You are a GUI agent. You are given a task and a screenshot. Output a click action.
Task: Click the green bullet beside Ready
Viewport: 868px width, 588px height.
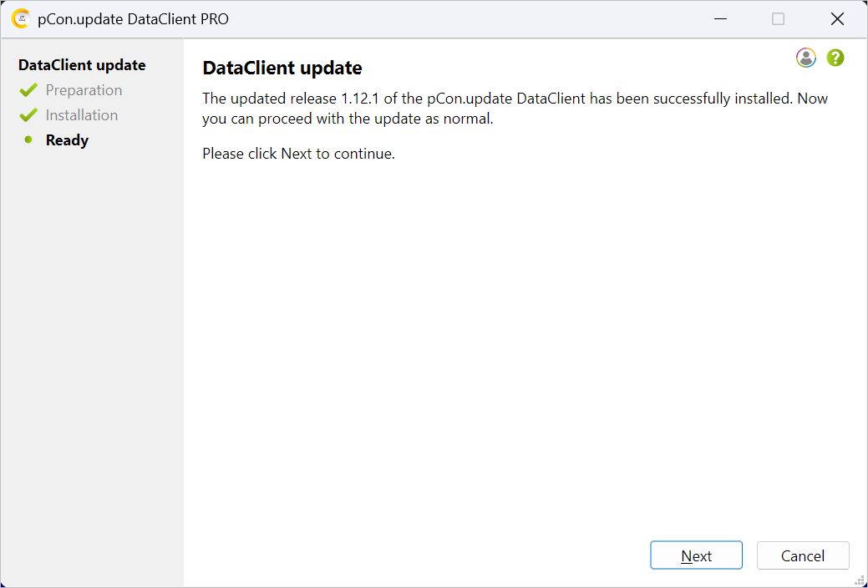[28, 140]
